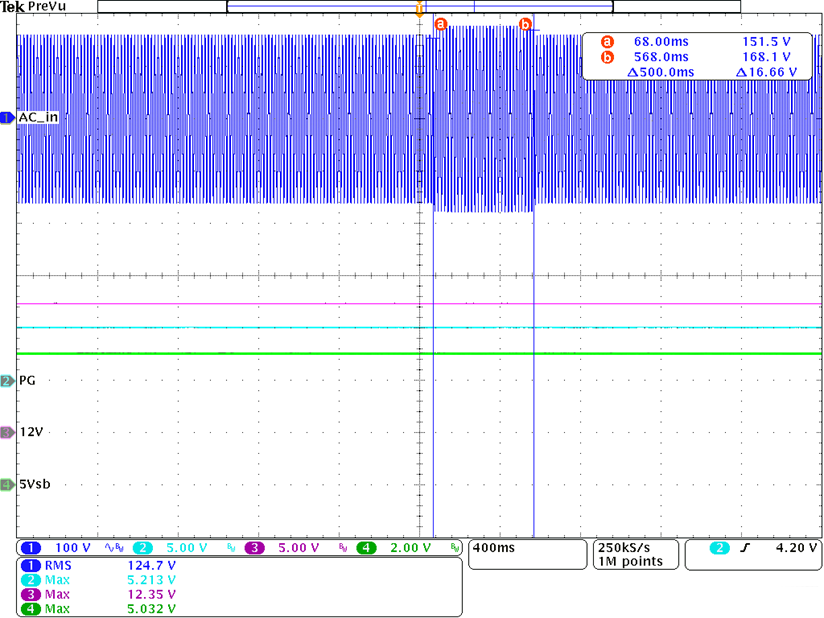Image resolution: width=824 pixels, height=618 pixels.
Task: Click the 4.20 V trigger level readout
Action: coord(796,548)
